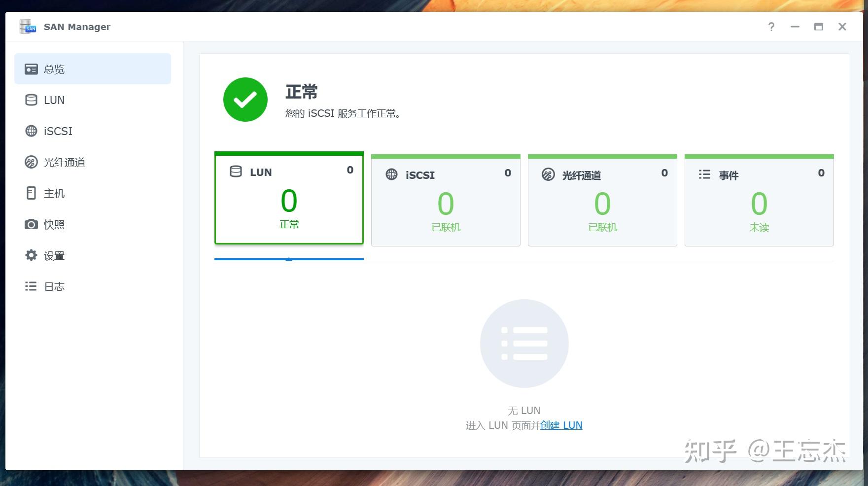
Task: Maximize the SAN Manager window
Action: tap(819, 27)
